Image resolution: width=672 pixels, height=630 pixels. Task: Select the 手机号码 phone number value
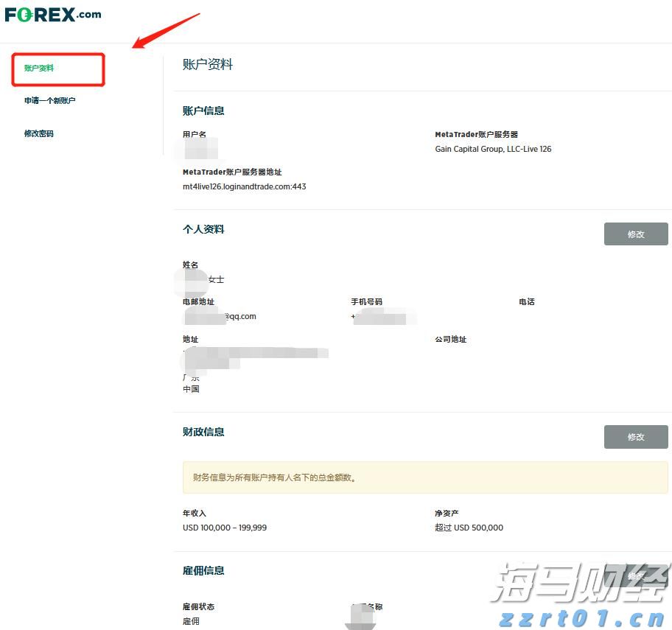click(383, 315)
